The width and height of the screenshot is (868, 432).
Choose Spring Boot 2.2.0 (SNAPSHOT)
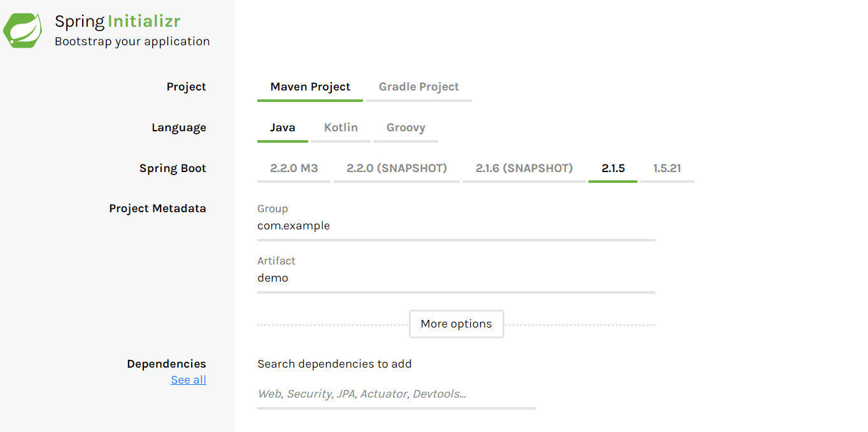(396, 169)
